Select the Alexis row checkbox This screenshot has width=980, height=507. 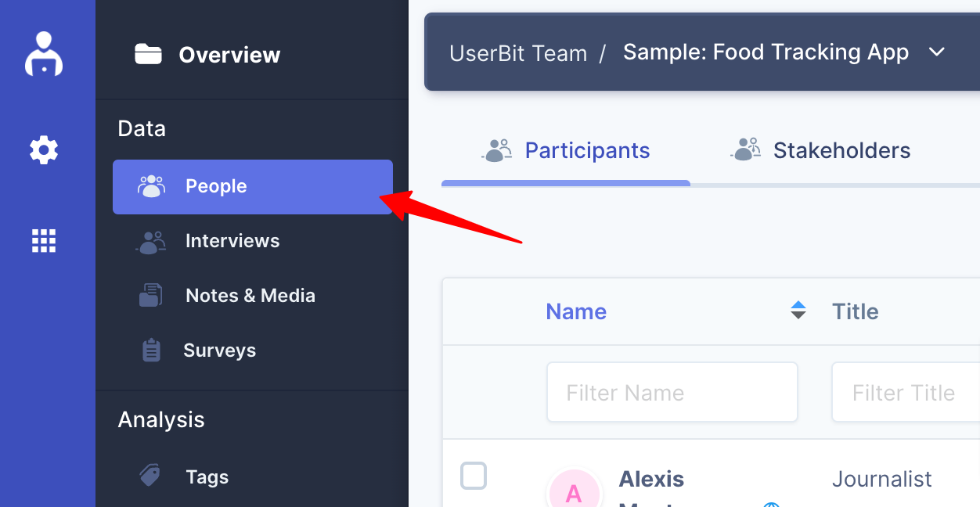(474, 476)
